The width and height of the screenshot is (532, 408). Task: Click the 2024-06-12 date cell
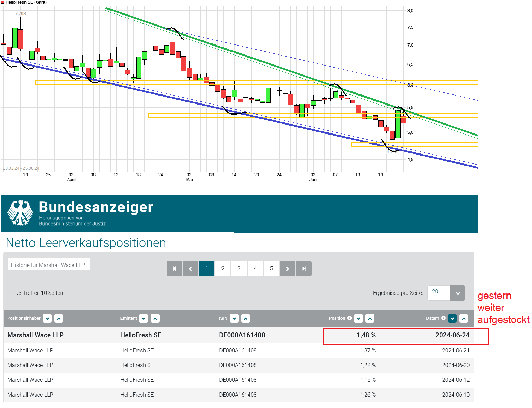coord(456,380)
